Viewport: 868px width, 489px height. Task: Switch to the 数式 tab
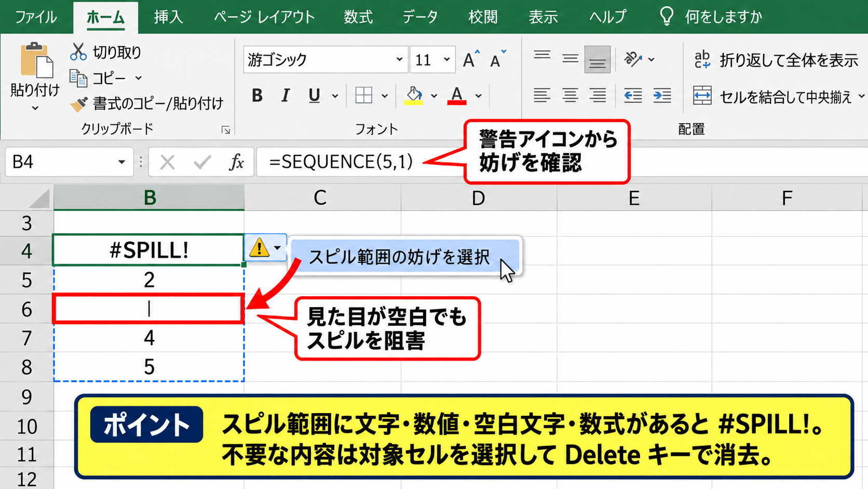[x=358, y=17]
